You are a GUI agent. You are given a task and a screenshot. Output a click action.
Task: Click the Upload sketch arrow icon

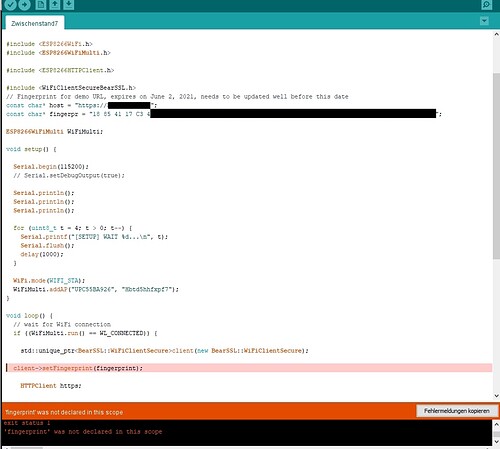(24, 4)
